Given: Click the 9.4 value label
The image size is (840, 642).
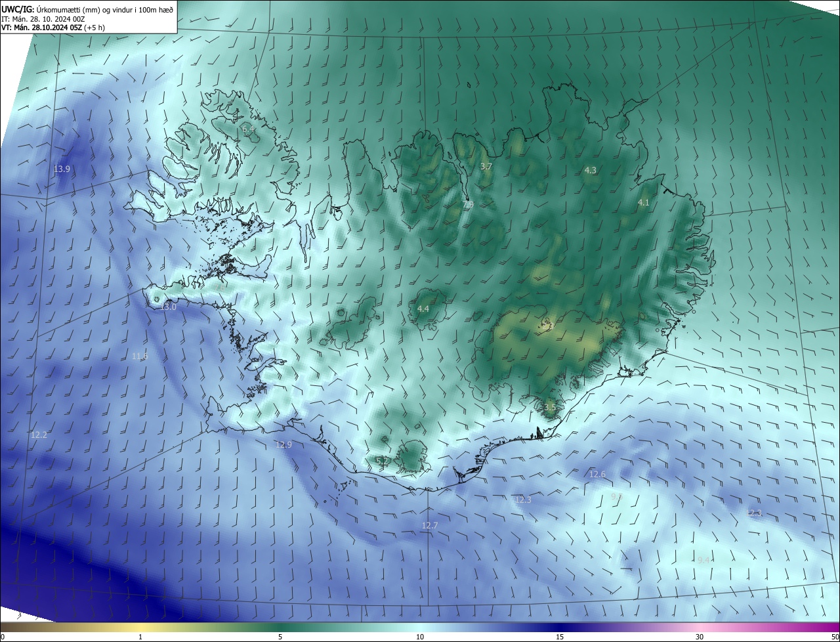Looking at the screenshot, I should coord(703,560).
